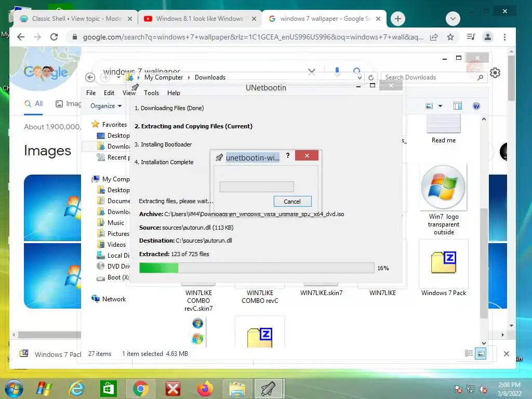This screenshot has height=399, width=532.
Task: Open the view options dropdown arrow
Action: pyautogui.click(x=440, y=106)
